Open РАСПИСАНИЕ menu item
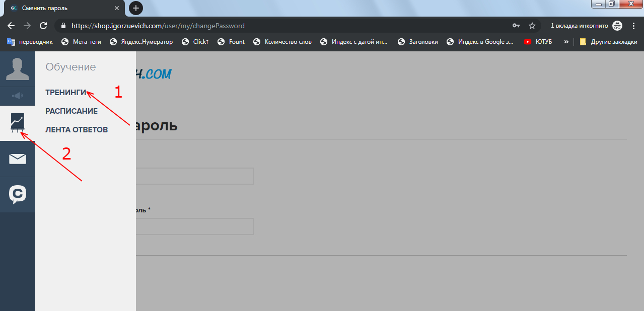The image size is (644, 311). pos(71,111)
